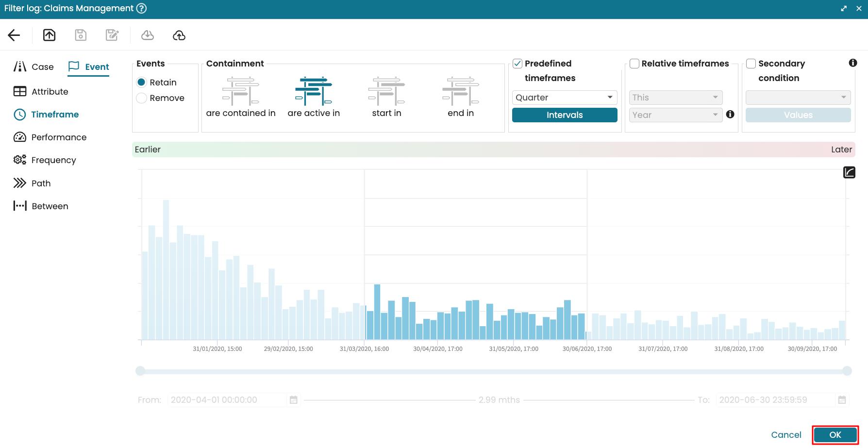Select the 'are contained in' containment icon
The height and width of the screenshot is (448, 868).
pyautogui.click(x=241, y=91)
